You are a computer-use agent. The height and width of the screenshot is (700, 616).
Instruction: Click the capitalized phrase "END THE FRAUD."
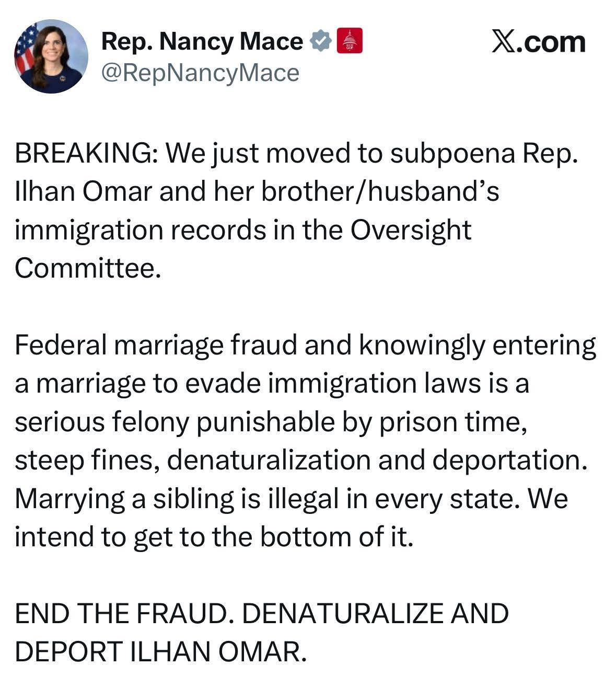click(123, 613)
